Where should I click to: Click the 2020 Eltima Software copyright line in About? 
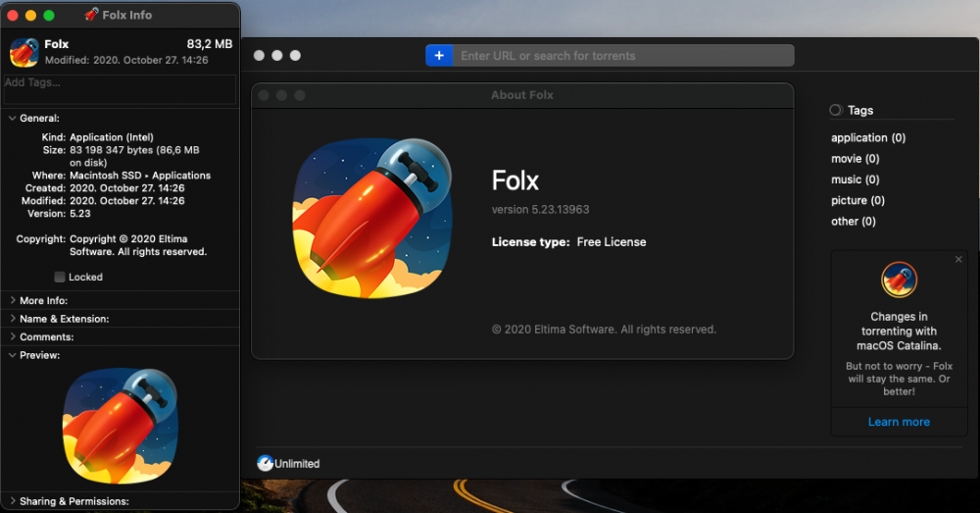coord(604,329)
